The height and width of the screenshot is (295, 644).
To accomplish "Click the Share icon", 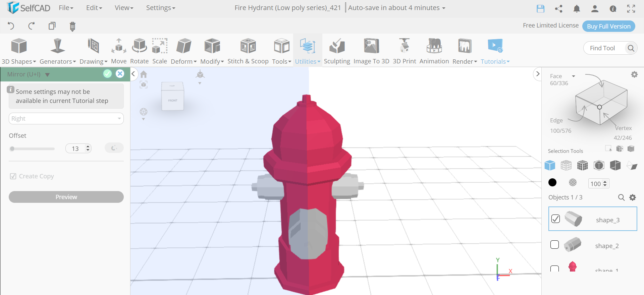I will (558, 8).
